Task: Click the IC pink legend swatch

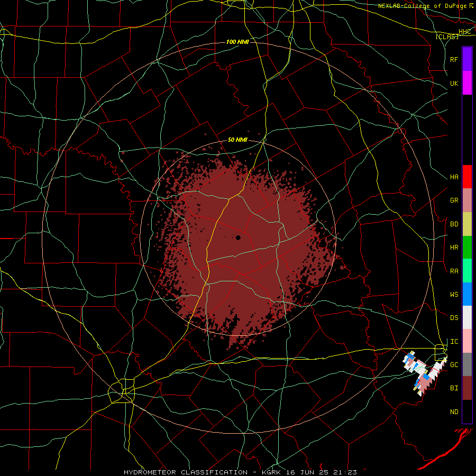Action: click(x=467, y=341)
